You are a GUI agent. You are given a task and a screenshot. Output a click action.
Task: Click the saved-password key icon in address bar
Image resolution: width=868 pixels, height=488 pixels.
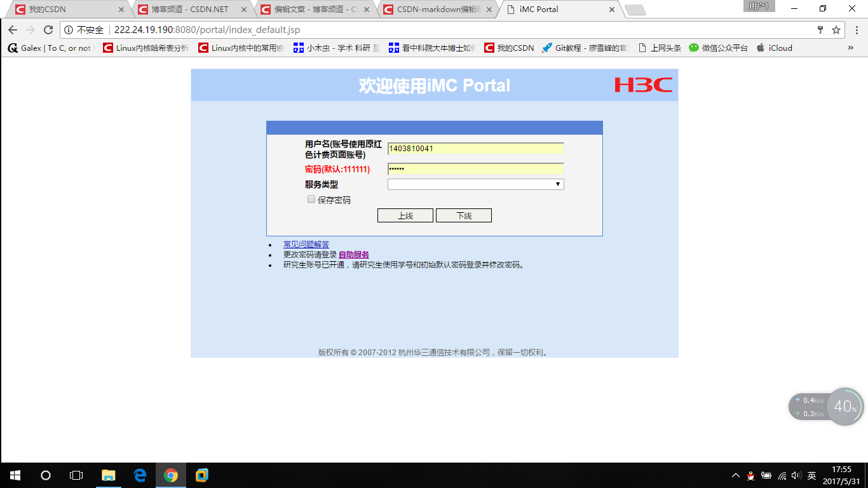tap(820, 30)
